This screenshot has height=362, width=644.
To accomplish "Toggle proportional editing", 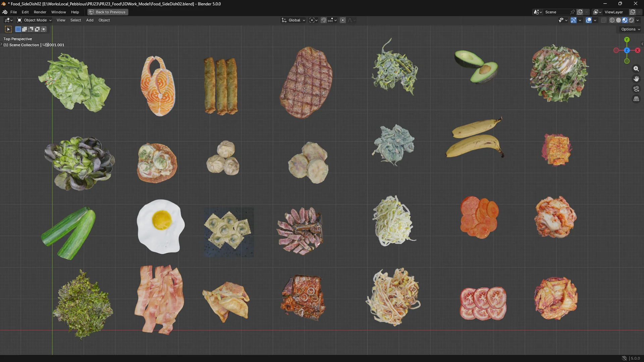I will 343,20.
